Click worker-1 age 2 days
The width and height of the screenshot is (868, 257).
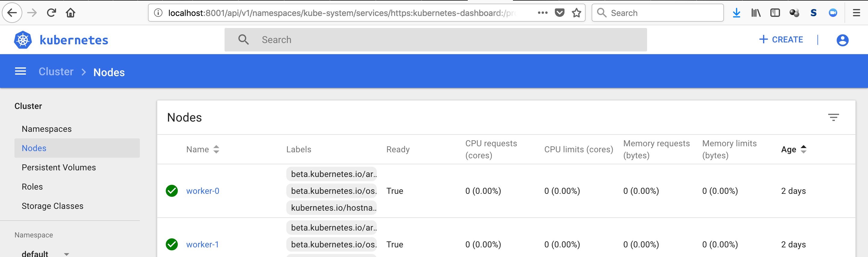[x=793, y=244]
